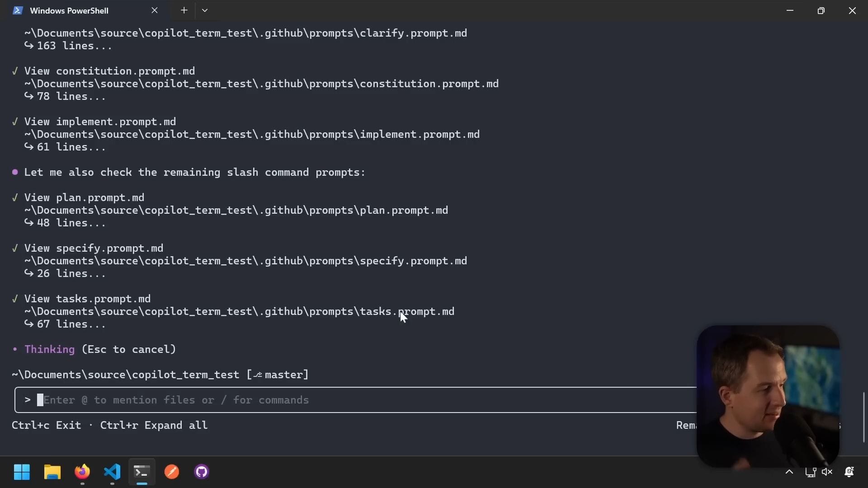Show hidden system tray icons

pos(789,472)
